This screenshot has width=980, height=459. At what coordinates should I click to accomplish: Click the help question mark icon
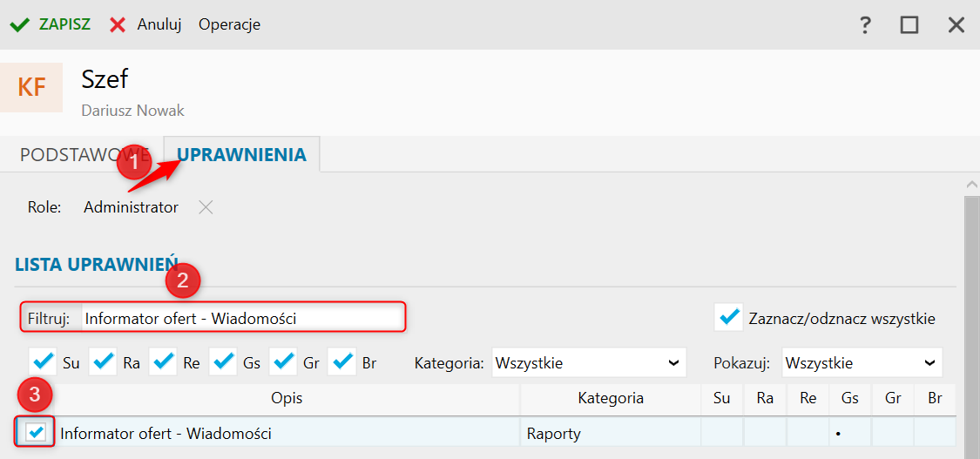pyautogui.click(x=865, y=25)
